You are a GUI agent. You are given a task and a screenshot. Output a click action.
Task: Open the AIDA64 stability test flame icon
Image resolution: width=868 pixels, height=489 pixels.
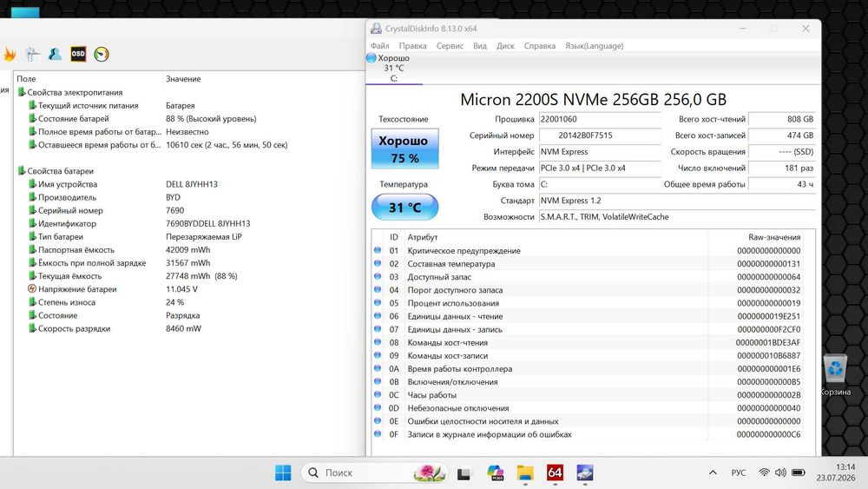coord(10,54)
